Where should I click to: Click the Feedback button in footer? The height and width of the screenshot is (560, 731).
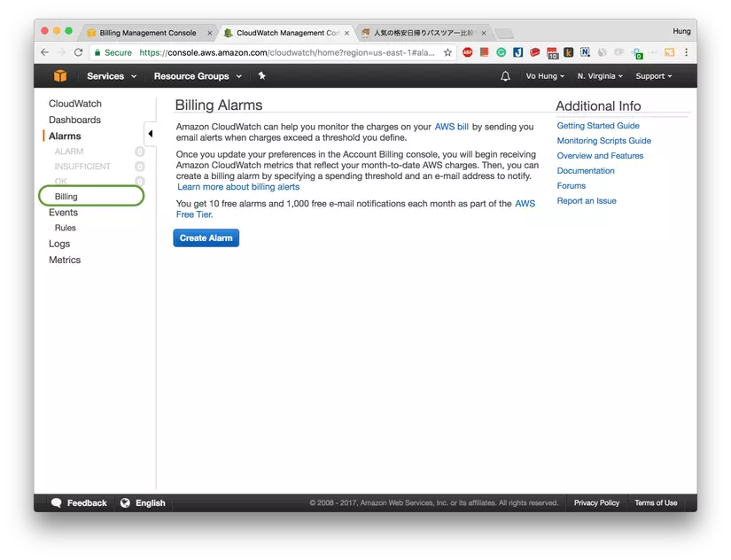pyautogui.click(x=79, y=502)
